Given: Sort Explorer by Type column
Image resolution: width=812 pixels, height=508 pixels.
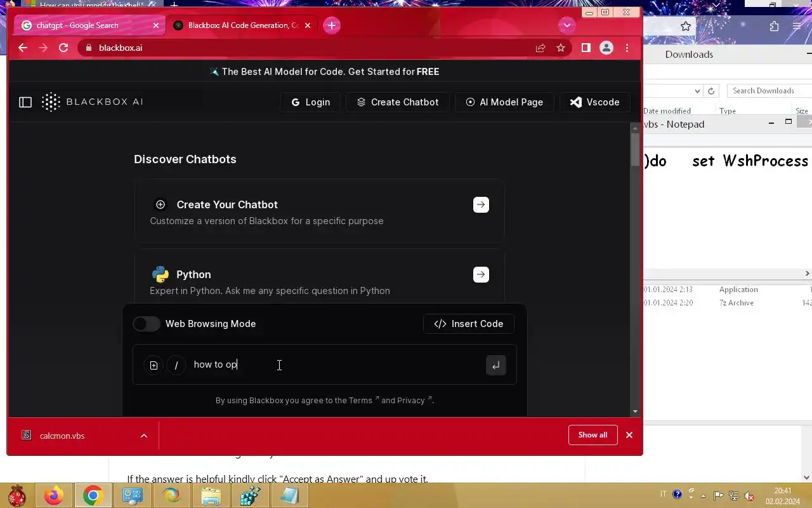Looking at the screenshot, I should coord(728,110).
